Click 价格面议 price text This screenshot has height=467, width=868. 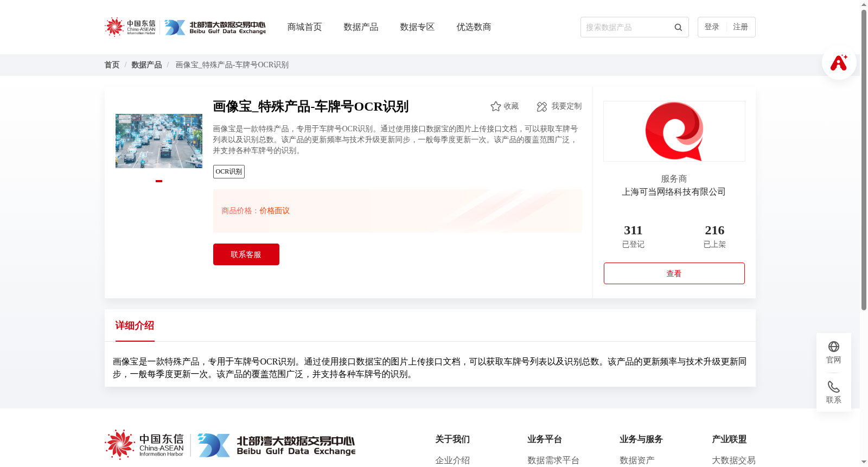tap(275, 211)
